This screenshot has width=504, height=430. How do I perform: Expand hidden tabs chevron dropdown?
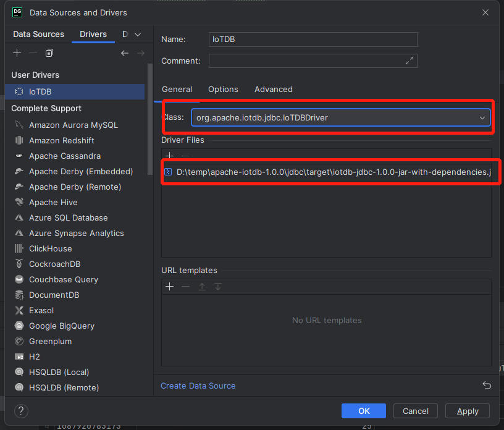(x=138, y=35)
